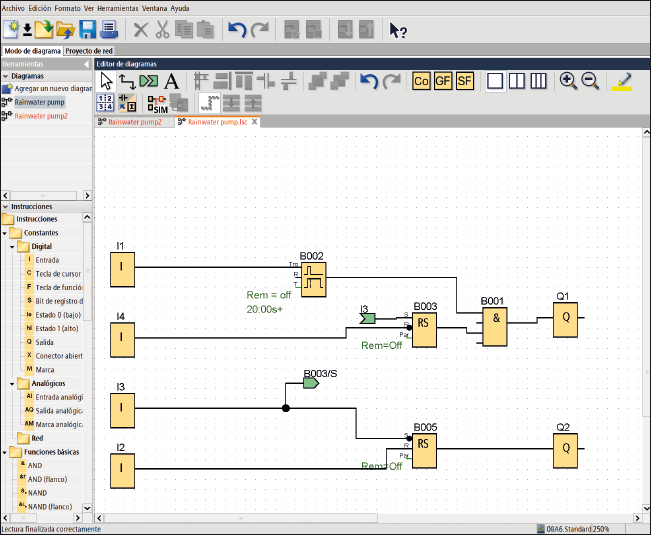Collapse the Diagramas panel section
The width and height of the screenshot is (651, 535).
pos(5,76)
